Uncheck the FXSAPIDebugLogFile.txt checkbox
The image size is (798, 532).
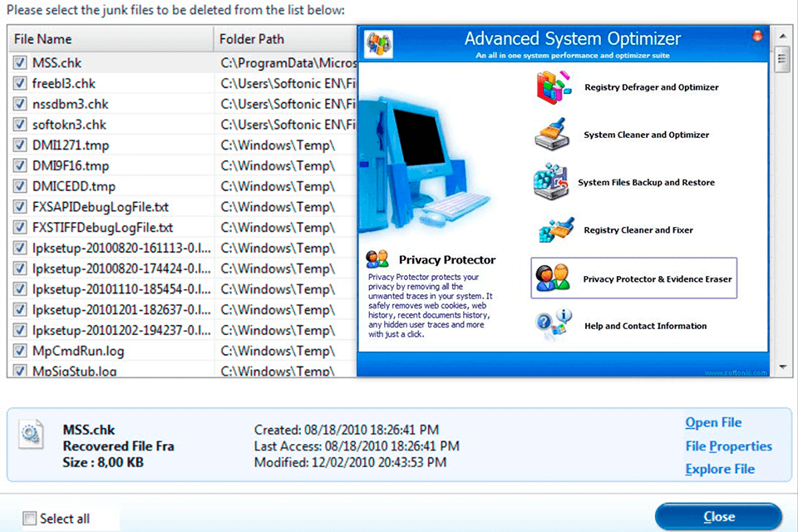point(20,207)
